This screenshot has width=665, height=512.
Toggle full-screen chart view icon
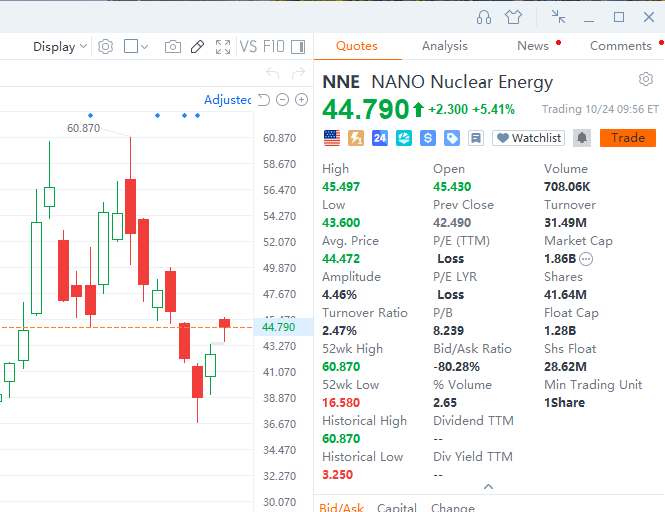(223, 47)
